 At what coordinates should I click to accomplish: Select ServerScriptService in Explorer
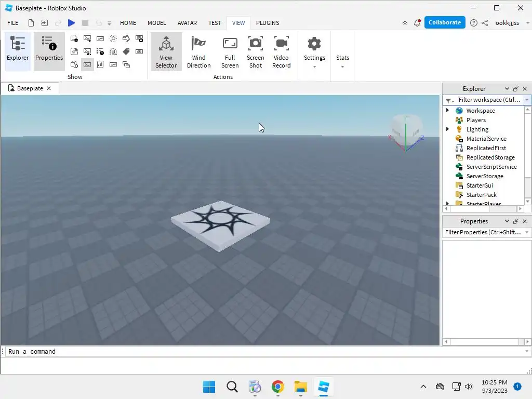click(x=491, y=167)
